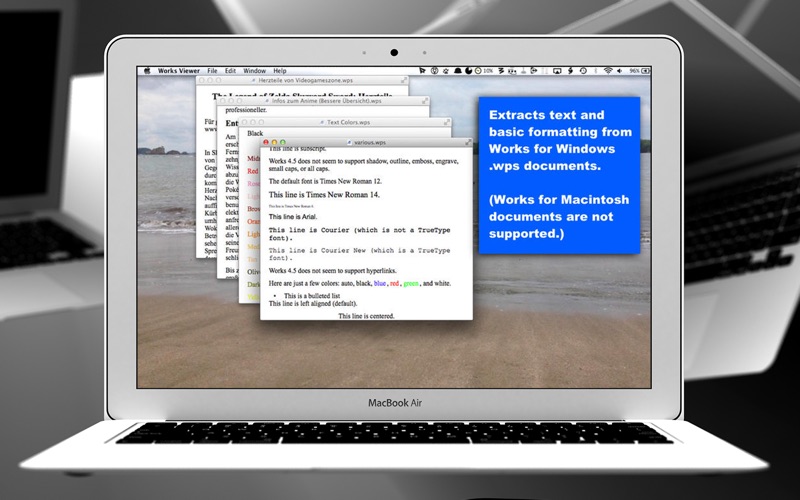Open the Help menu
This screenshot has height=500, width=800.
coord(280,71)
